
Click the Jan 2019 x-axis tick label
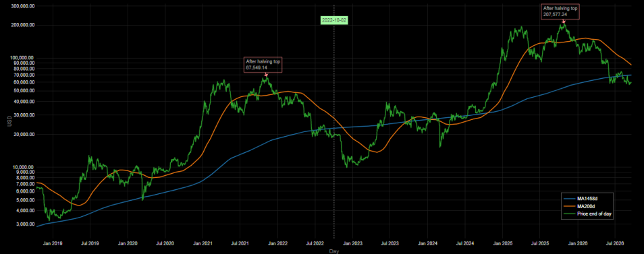(53, 243)
